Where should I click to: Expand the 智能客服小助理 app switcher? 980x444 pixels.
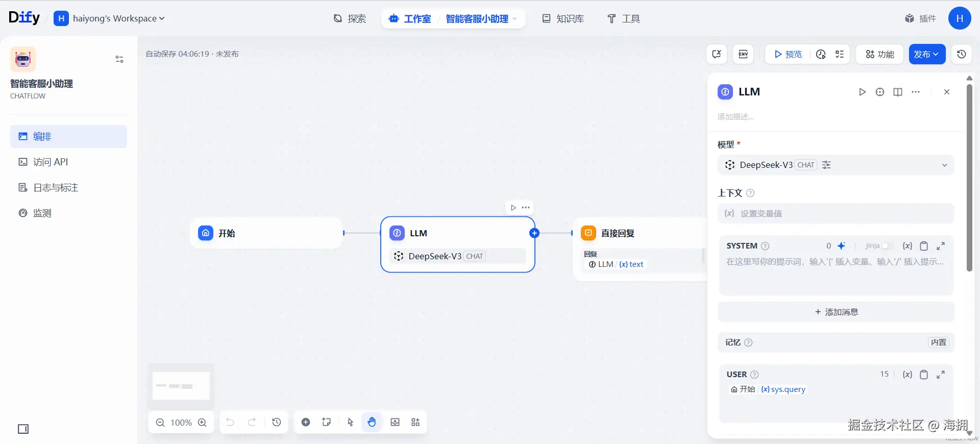pyautogui.click(x=481, y=19)
